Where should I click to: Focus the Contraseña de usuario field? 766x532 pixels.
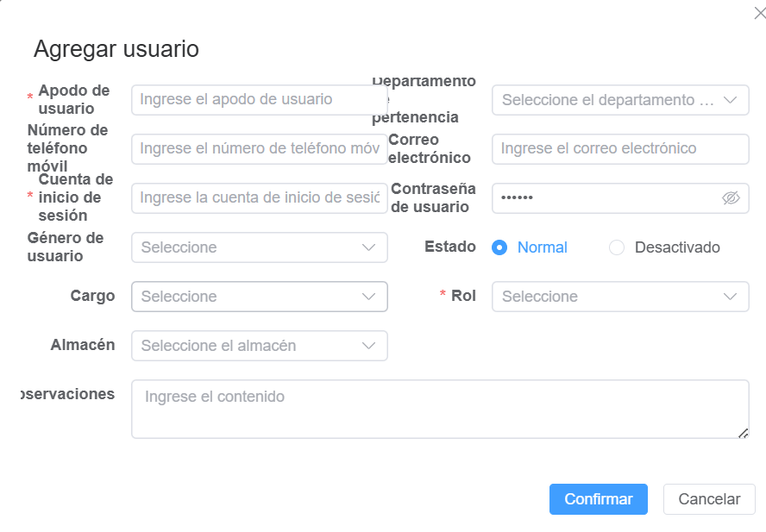coord(604,198)
